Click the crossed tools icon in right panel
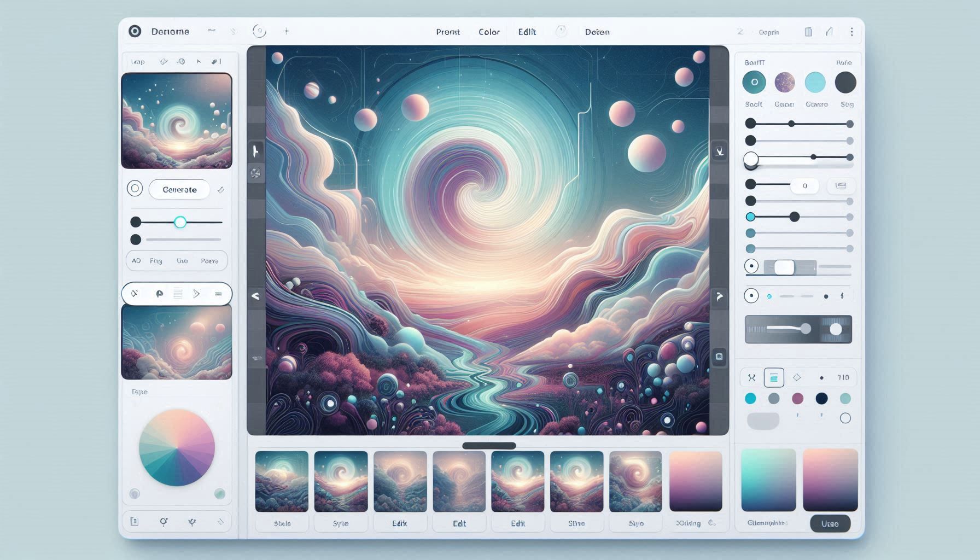 (x=751, y=377)
